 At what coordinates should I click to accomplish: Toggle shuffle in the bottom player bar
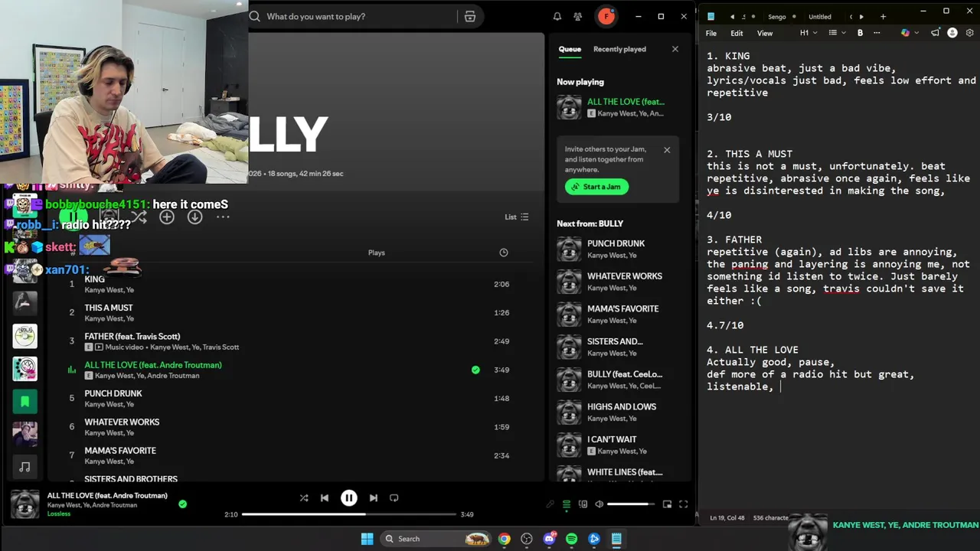(x=304, y=497)
